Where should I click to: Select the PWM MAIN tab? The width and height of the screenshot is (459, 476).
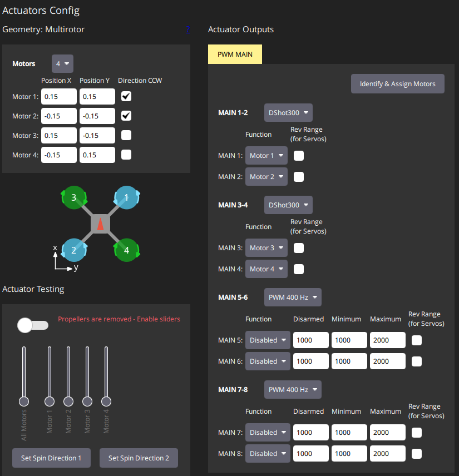click(x=235, y=54)
